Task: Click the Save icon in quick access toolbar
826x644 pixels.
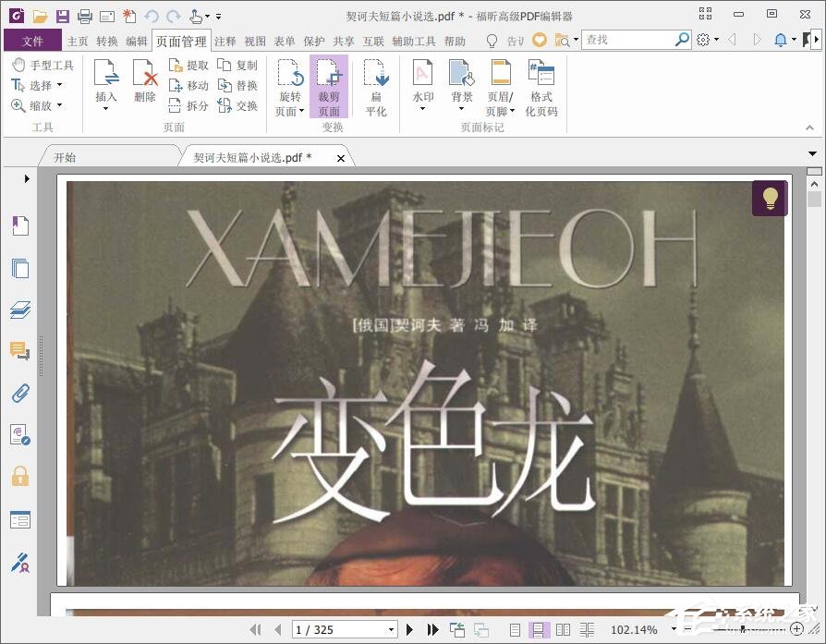Action: tap(61, 16)
